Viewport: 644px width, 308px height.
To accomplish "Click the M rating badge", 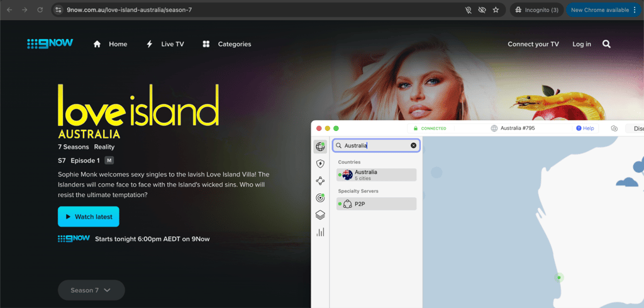I will (x=109, y=161).
